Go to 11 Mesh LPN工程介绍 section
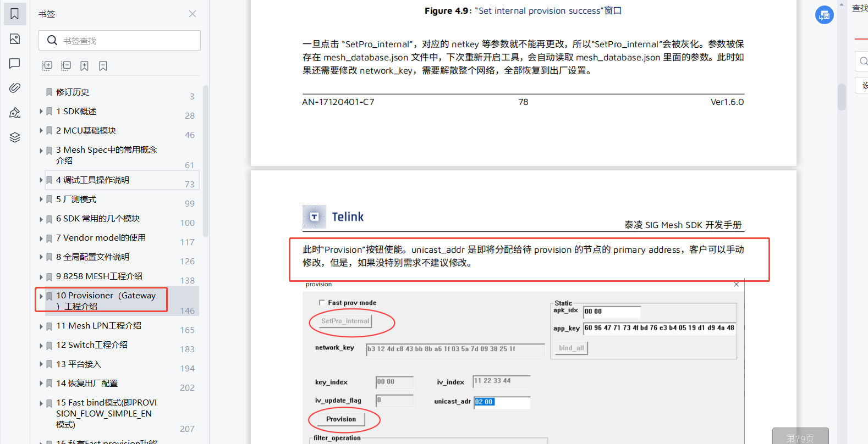The image size is (868, 444). click(98, 325)
